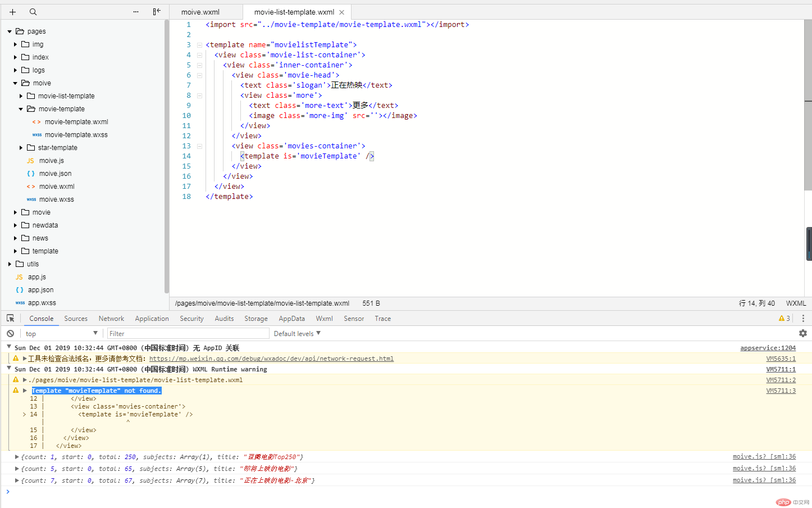Open movie-template.wxss file

[x=76, y=135]
